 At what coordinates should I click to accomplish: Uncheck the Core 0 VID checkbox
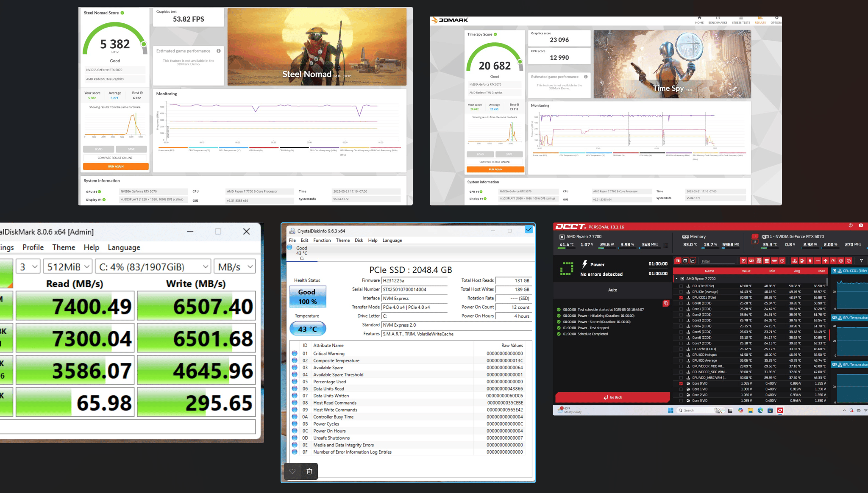coord(681,383)
